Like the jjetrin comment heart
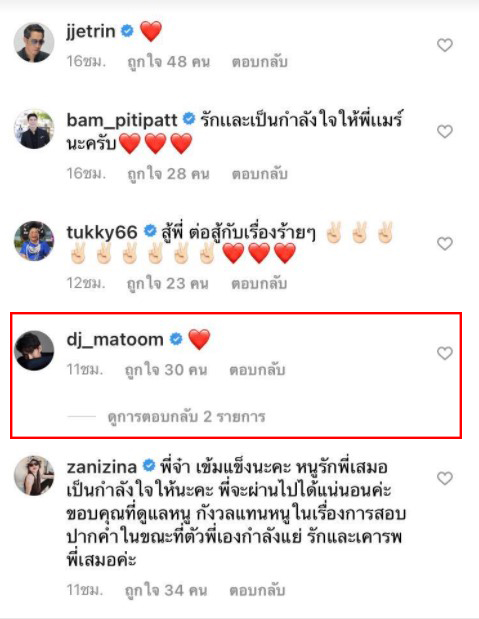This screenshot has height=619, width=479. [x=445, y=45]
